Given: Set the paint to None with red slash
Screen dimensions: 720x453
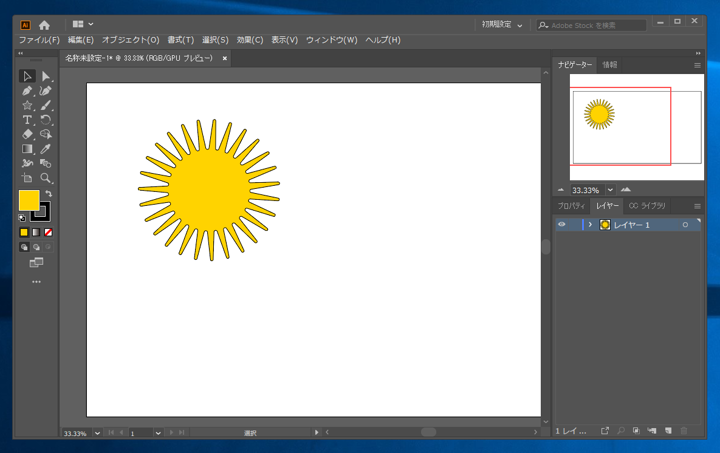Looking at the screenshot, I should point(48,232).
